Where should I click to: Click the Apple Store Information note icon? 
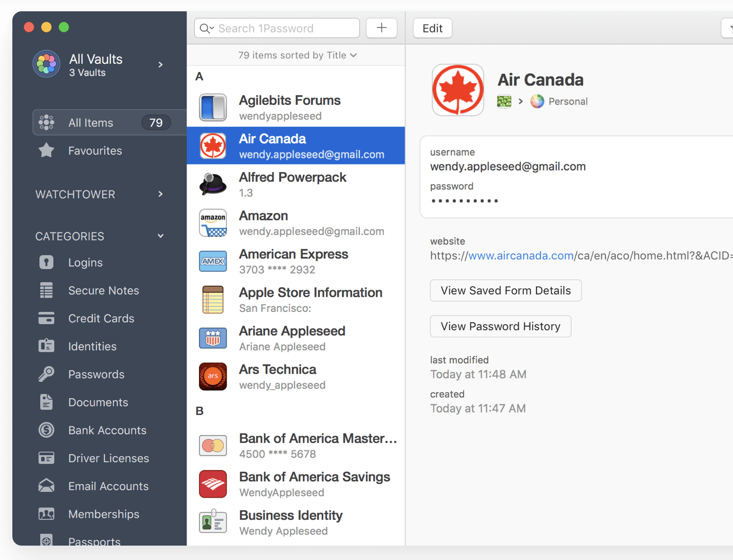[213, 300]
